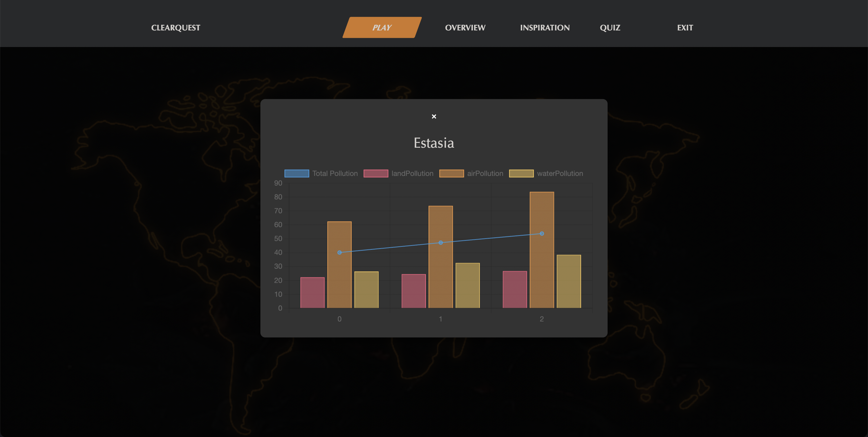Click the EXIT link
868x437 pixels.
(685, 28)
